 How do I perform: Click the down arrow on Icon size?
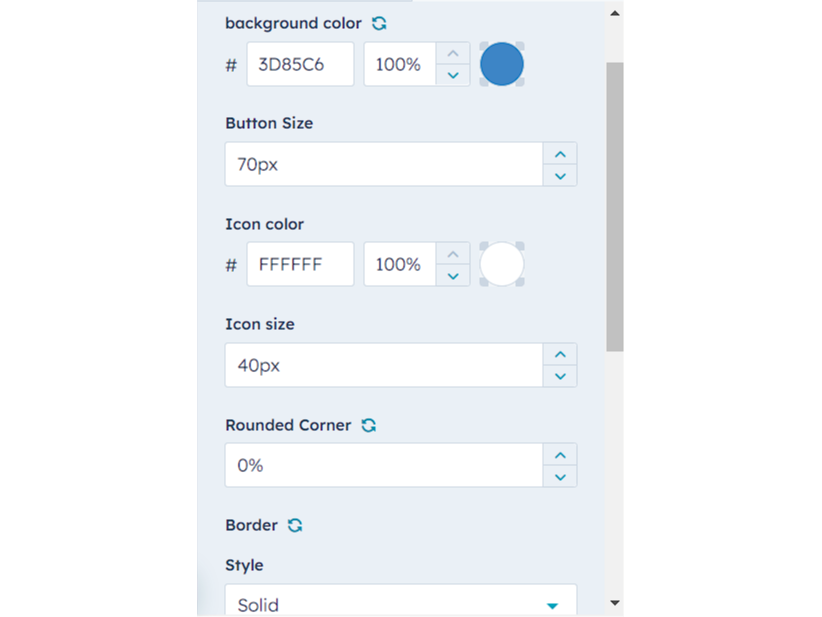[x=561, y=377]
